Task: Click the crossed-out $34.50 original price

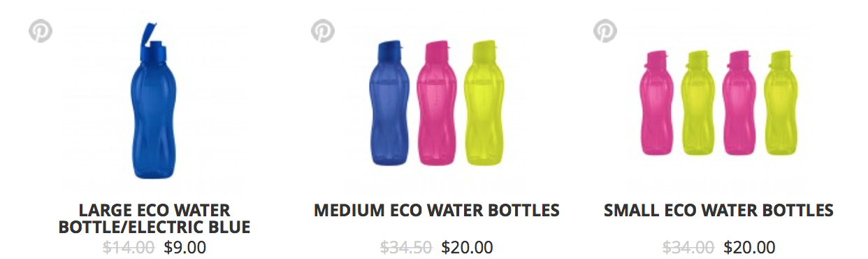Action: [x=406, y=247]
